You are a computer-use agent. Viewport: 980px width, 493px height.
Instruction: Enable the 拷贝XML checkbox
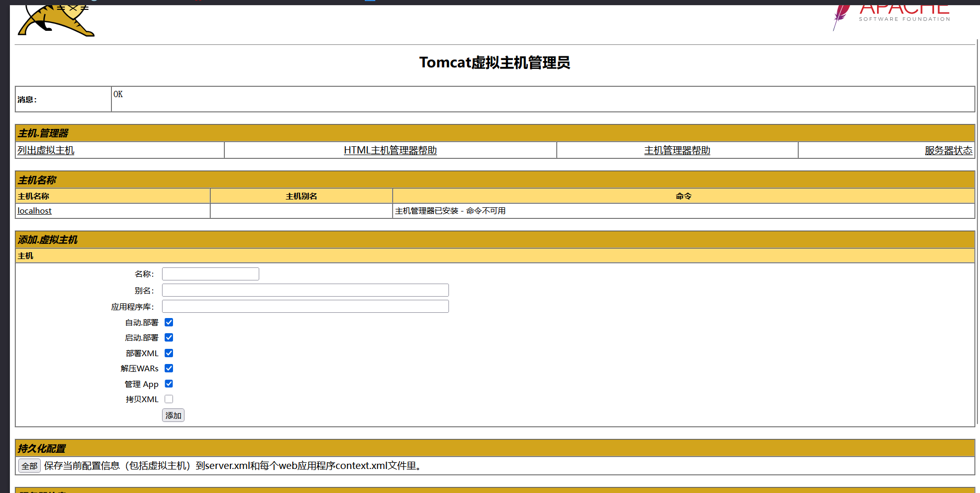(x=169, y=399)
